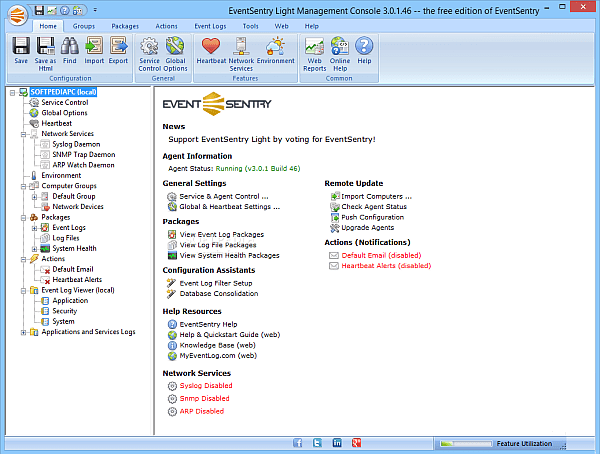600x454 pixels.
Task: Switch to the Web ribbon tab
Action: coord(281,26)
